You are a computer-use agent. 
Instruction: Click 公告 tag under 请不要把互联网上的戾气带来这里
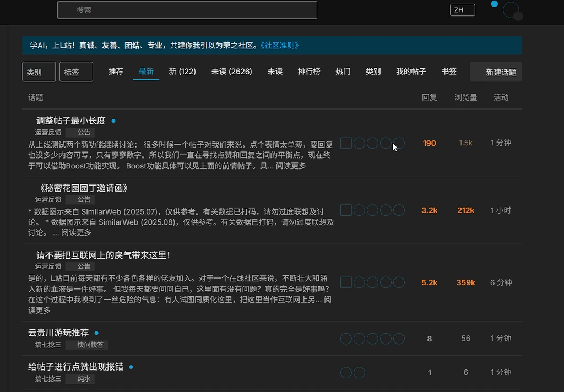80,266
